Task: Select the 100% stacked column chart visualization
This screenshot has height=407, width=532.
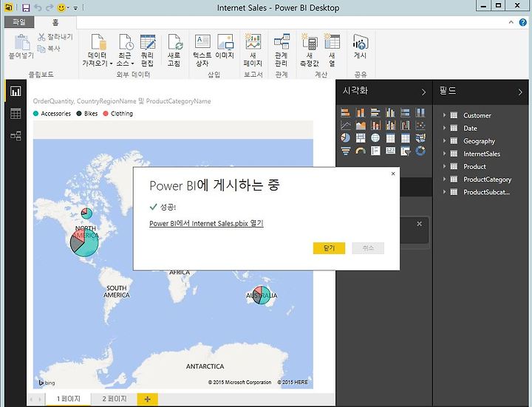Action: tap(420, 112)
